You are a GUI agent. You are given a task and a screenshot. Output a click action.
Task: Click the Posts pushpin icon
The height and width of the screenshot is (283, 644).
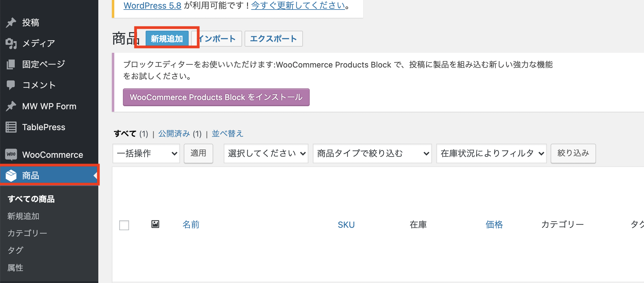click(x=11, y=22)
